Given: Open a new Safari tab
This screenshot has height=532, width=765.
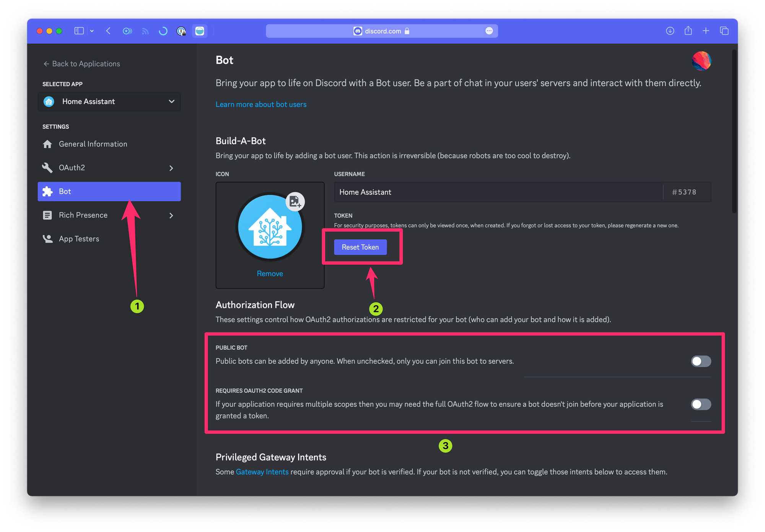Looking at the screenshot, I should [x=706, y=31].
